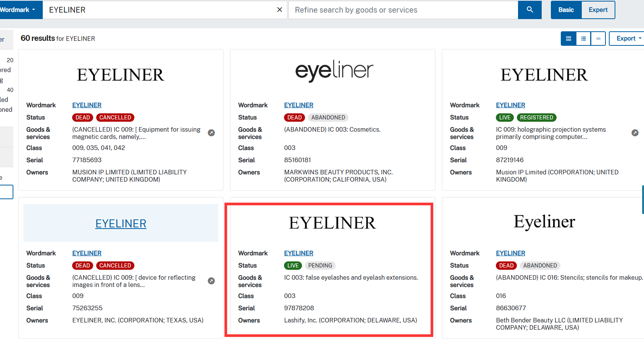Click the blue EYELINER mark image link
Viewport: 644px width, 340px height.
121,223
